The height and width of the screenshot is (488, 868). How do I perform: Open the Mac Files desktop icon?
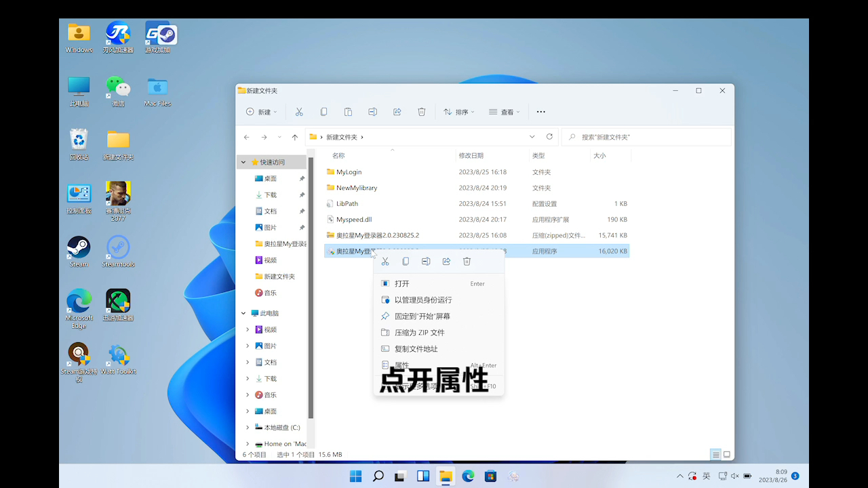[157, 91]
